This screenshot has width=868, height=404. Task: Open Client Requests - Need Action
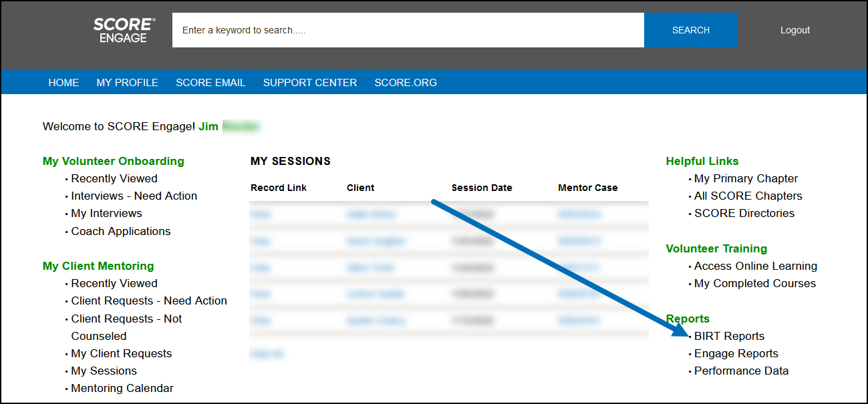[x=149, y=300]
